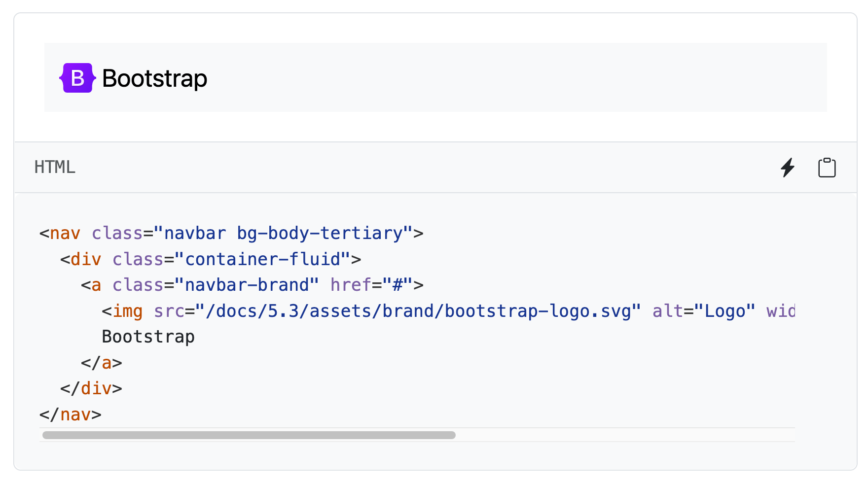Screen dimensions: 868x480
Task: Click the navbar-brand class value
Action: tap(246, 284)
